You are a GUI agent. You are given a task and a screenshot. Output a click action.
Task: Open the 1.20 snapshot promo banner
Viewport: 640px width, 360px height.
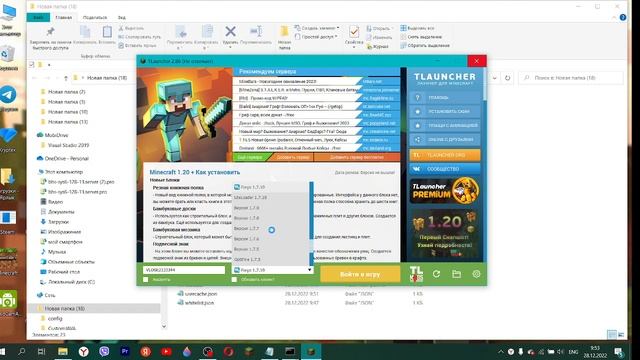coord(444,233)
